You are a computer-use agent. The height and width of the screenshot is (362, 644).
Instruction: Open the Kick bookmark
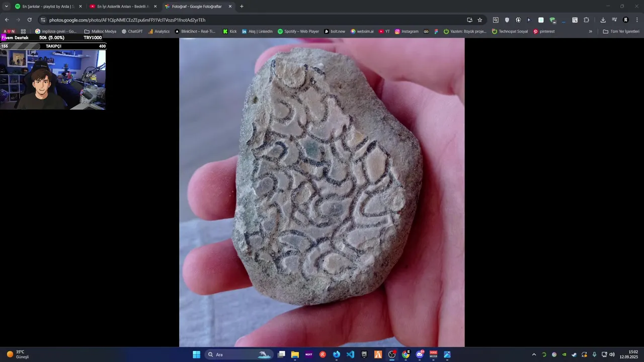pyautogui.click(x=230, y=31)
